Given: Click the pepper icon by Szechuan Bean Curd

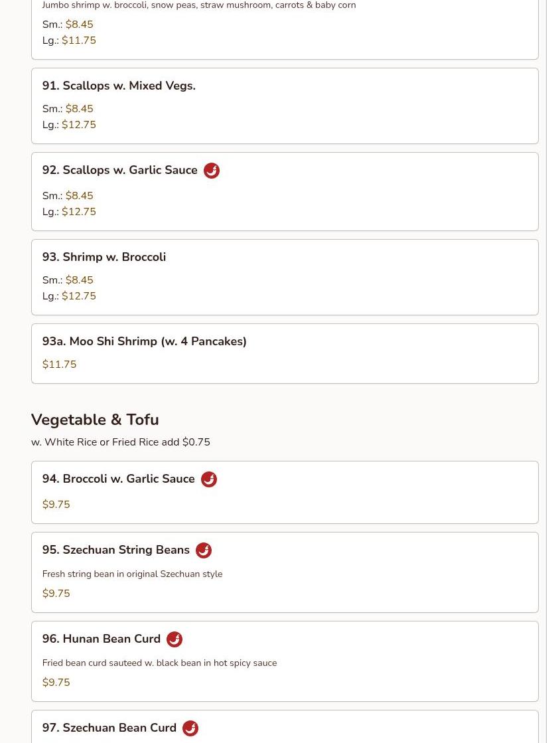Looking at the screenshot, I should (190, 728).
